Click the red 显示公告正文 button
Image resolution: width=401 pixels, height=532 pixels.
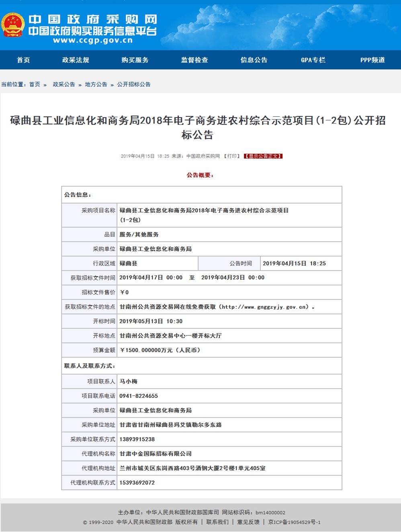click(x=263, y=156)
